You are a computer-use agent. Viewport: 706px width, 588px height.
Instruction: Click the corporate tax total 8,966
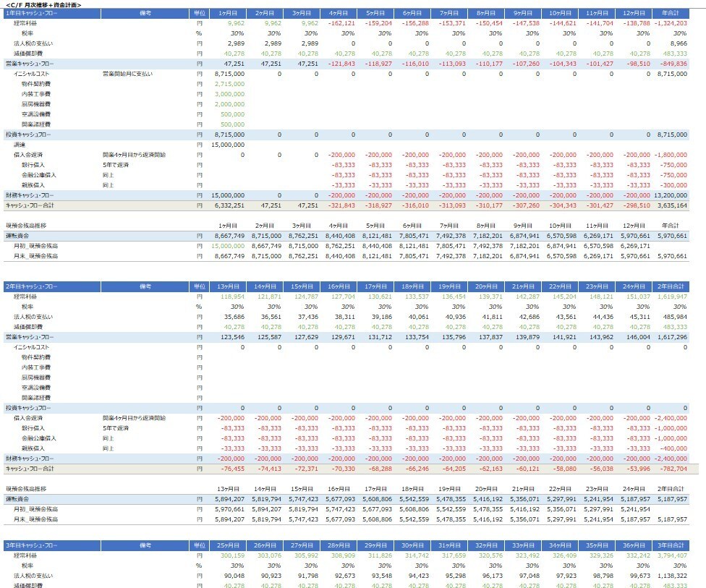pyautogui.click(x=679, y=43)
